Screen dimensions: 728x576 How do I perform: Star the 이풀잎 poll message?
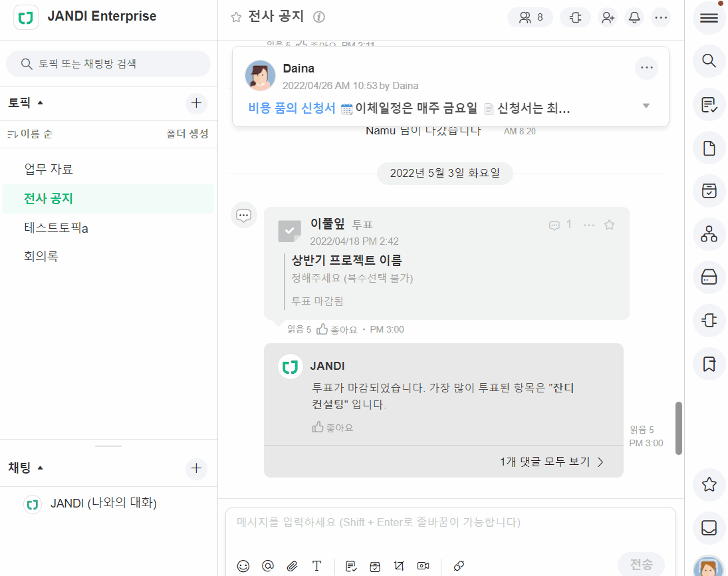tap(609, 225)
